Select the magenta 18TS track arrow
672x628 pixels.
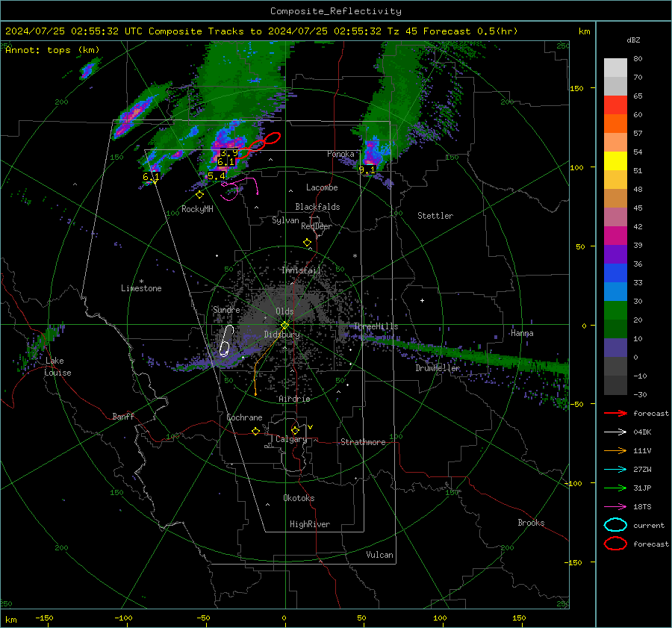(615, 507)
